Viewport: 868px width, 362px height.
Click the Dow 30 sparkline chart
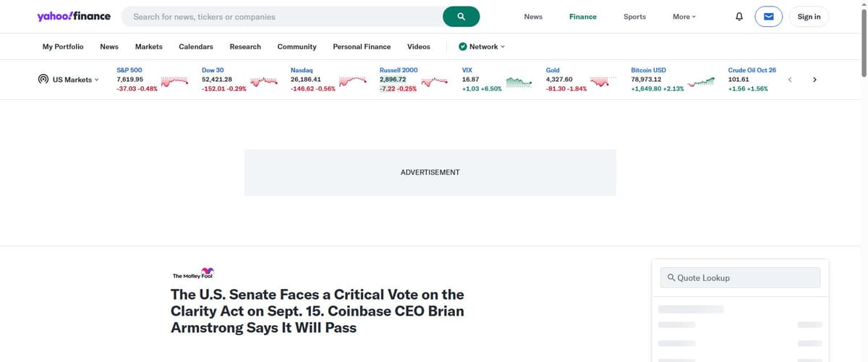[x=264, y=81]
